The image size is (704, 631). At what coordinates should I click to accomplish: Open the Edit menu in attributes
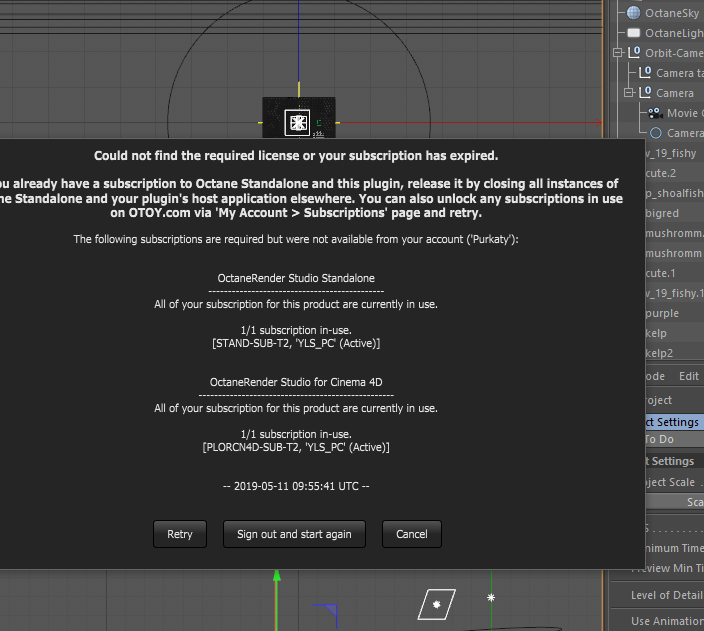coord(688,376)
